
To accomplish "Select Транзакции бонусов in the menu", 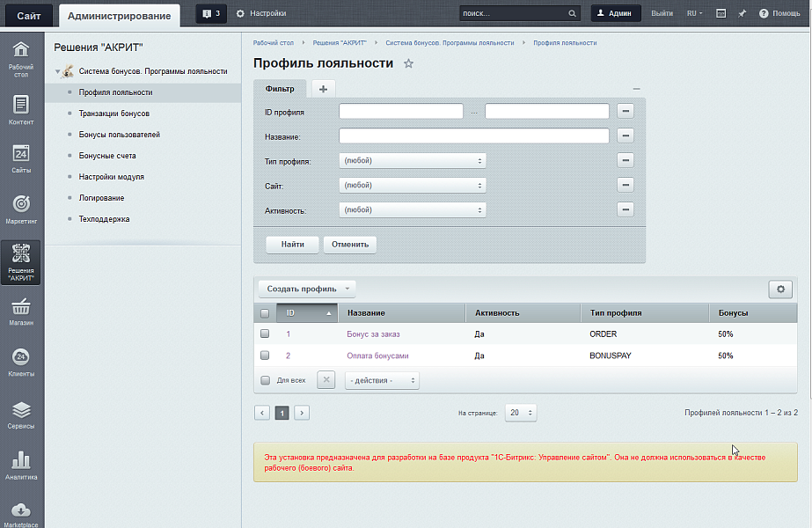I will tap(114, 114).
